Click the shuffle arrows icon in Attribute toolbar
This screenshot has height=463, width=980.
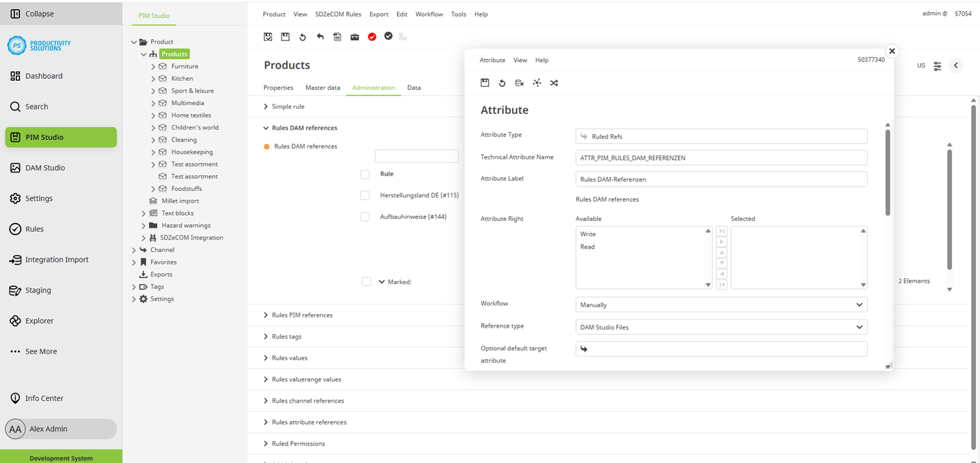coord(554,83)
